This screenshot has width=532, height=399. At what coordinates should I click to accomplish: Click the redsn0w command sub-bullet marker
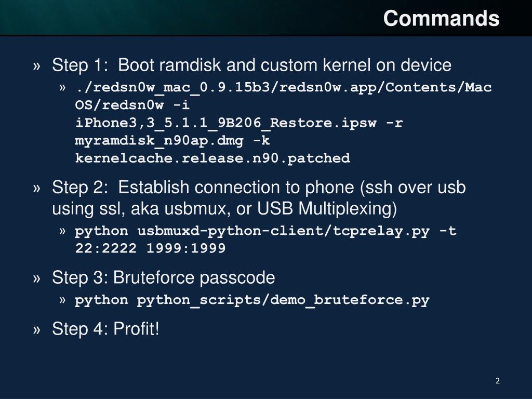click(x=62, y=88)
